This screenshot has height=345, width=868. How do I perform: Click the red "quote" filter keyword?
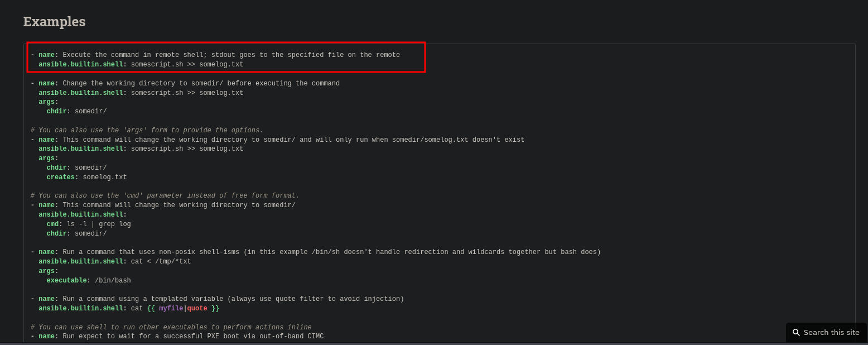(x=197, y=309)
